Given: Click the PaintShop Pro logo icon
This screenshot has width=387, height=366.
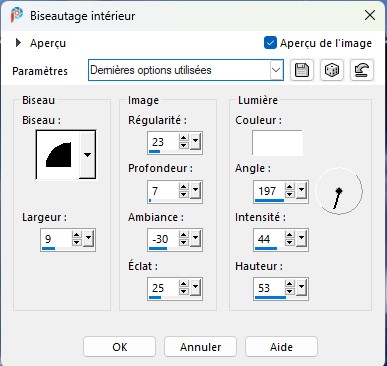Looking at the screenshot, I should pos(16,15).
